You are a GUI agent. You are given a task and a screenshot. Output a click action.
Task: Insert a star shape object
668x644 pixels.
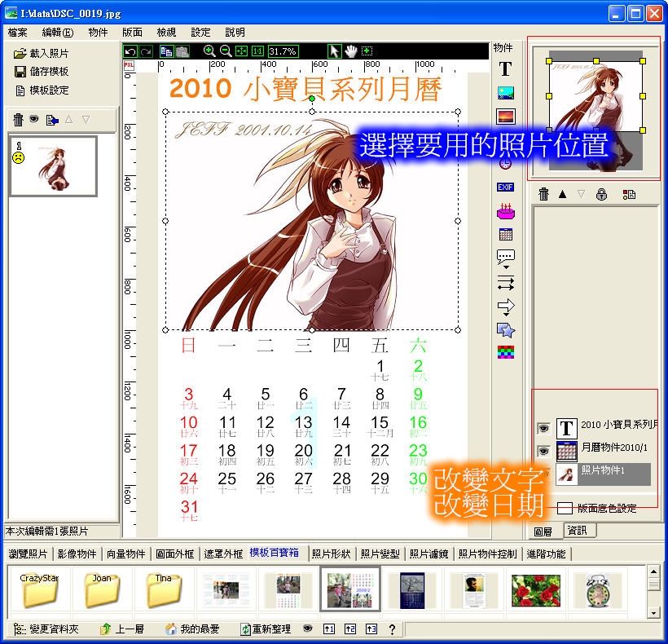coord(506,330)
